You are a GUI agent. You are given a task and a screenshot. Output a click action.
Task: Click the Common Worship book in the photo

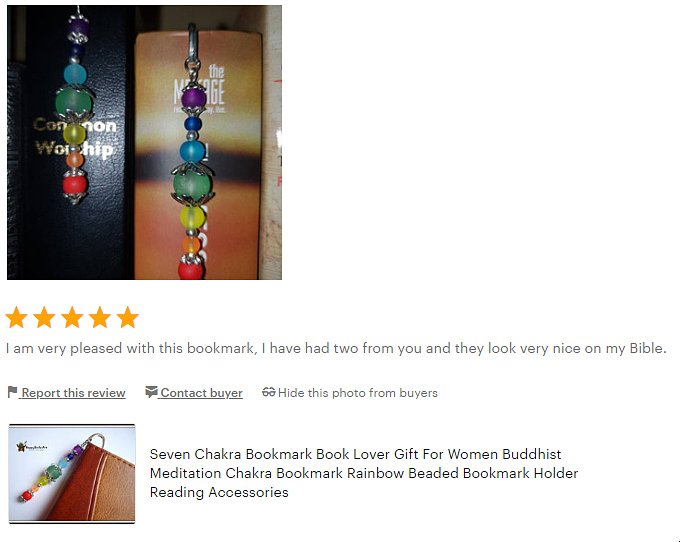[76, 143]
